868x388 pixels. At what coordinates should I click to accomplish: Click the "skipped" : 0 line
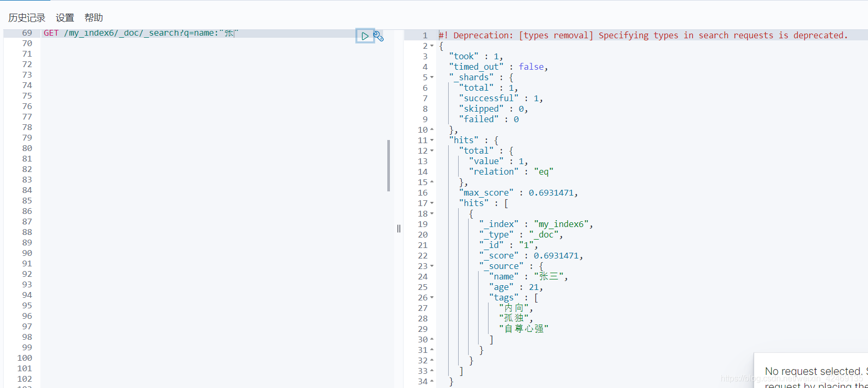pos(493,109)
